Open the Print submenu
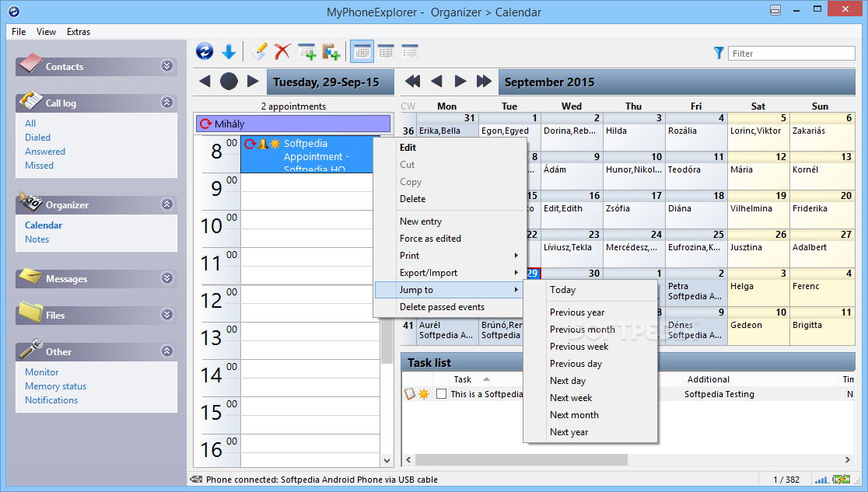This screenshot has width=868, height=492. 450,256
